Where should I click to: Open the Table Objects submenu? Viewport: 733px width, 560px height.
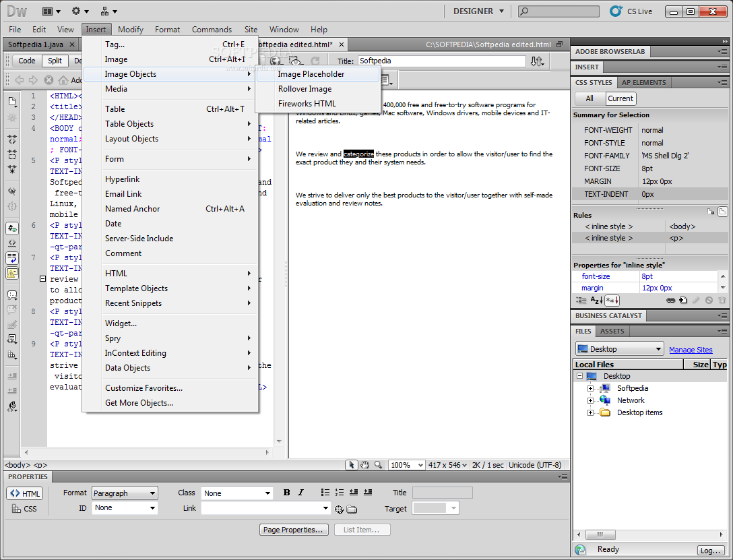[x=170, y=124]
